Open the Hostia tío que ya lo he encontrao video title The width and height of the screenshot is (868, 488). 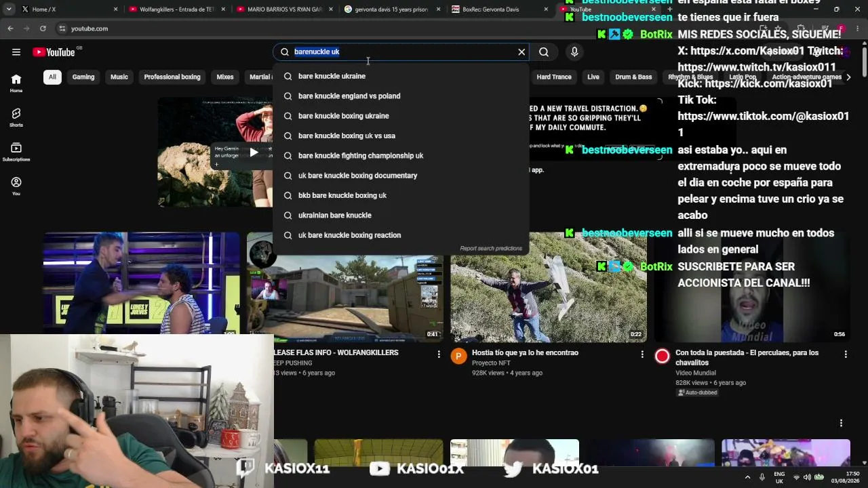point(526,352)
